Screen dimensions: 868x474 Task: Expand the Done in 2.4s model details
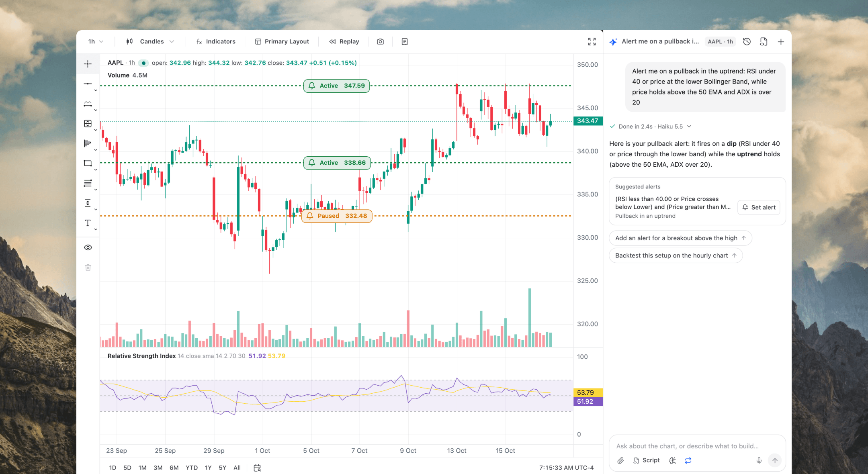pos(650,127)
